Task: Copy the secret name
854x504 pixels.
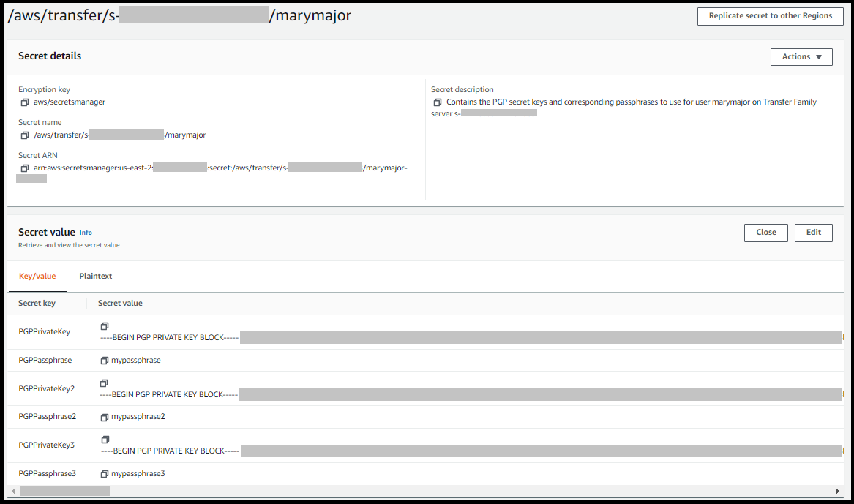Action: pos(24,135)
